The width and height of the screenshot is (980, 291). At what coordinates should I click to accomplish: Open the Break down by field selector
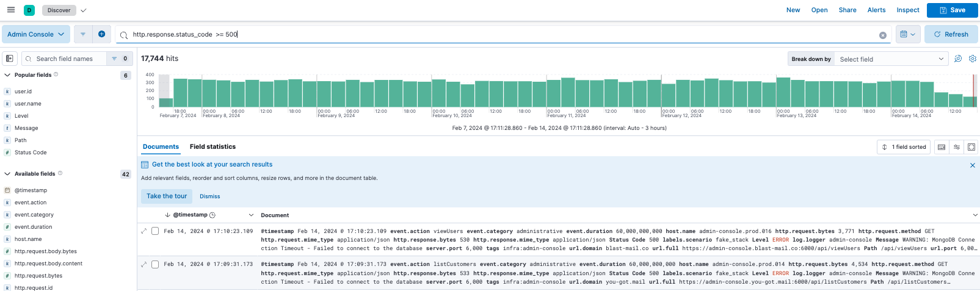point(891,59)
